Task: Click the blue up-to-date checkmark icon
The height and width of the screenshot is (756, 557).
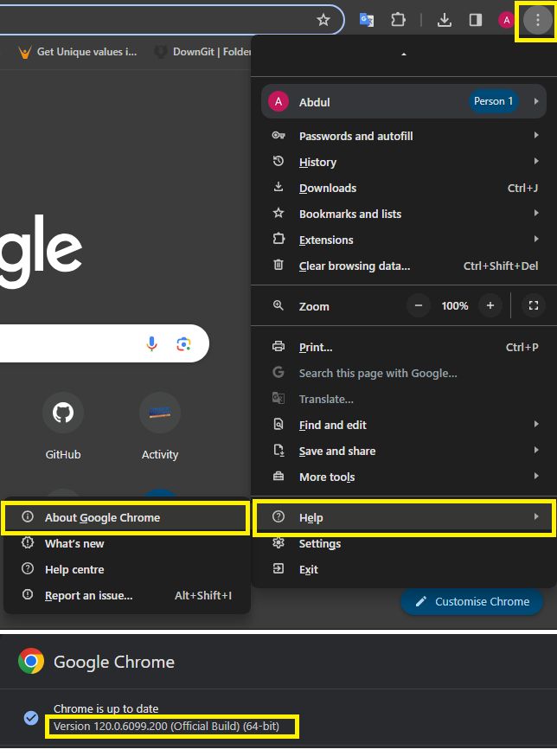Action: tap(31, 718)
